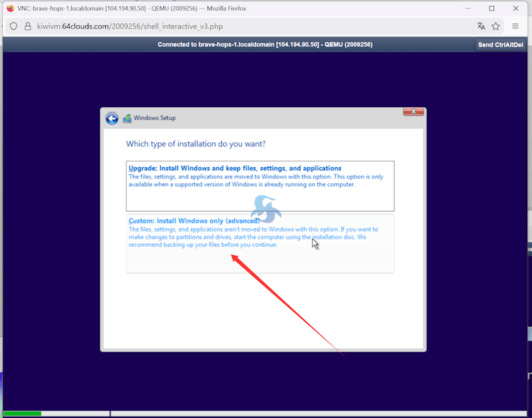Viewport: 532px width, 418px height.
Task: Click the back arrow in Windows Setup
Action: pyautogui.click(x=112, y=118)
